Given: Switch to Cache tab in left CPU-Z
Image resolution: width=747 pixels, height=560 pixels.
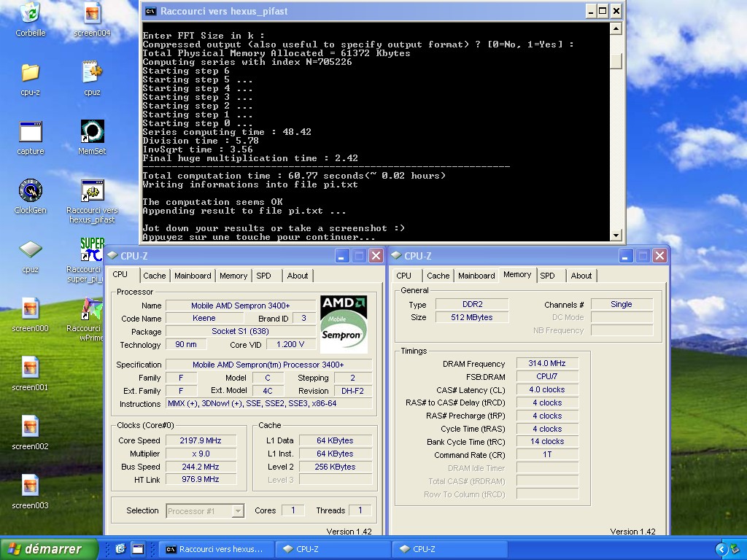Looking at the screenshot, I should [x=155, y=276].
